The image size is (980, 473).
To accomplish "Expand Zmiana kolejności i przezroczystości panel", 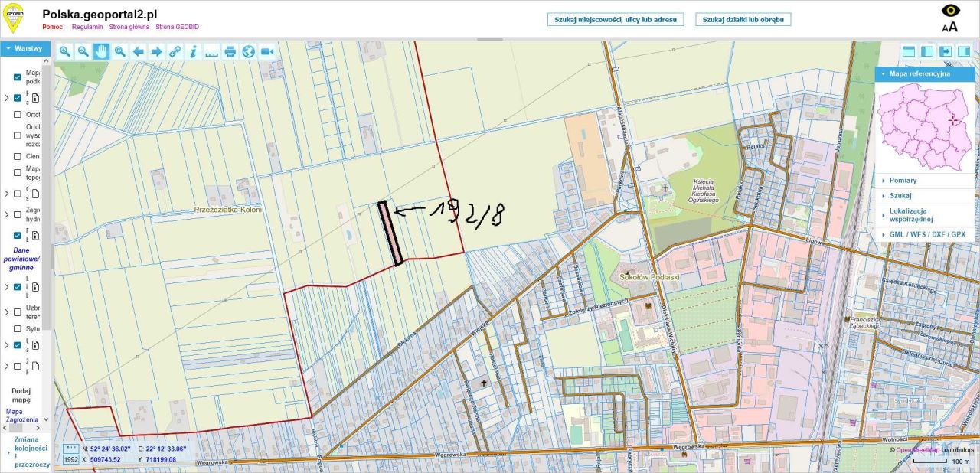I will pyautogui.click(x=25, y=452).
